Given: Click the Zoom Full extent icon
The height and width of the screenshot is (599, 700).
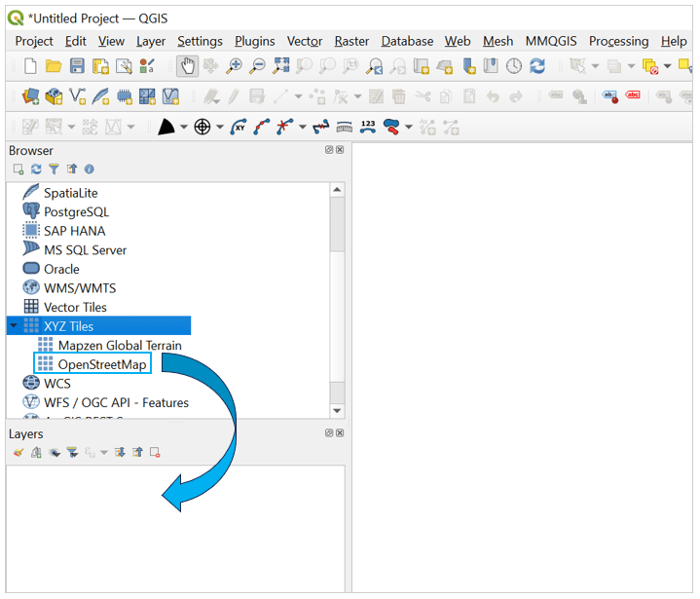Looking at the screenshot, I should click(x=281, y=66).
